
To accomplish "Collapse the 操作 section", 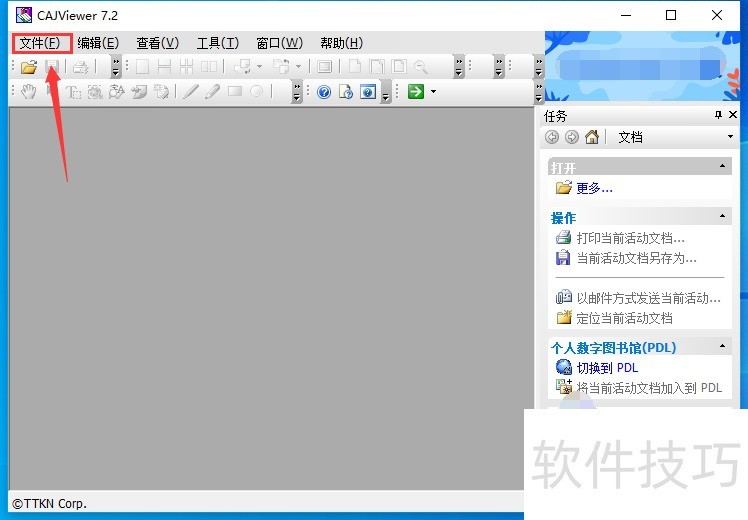I will click(723, 216).
